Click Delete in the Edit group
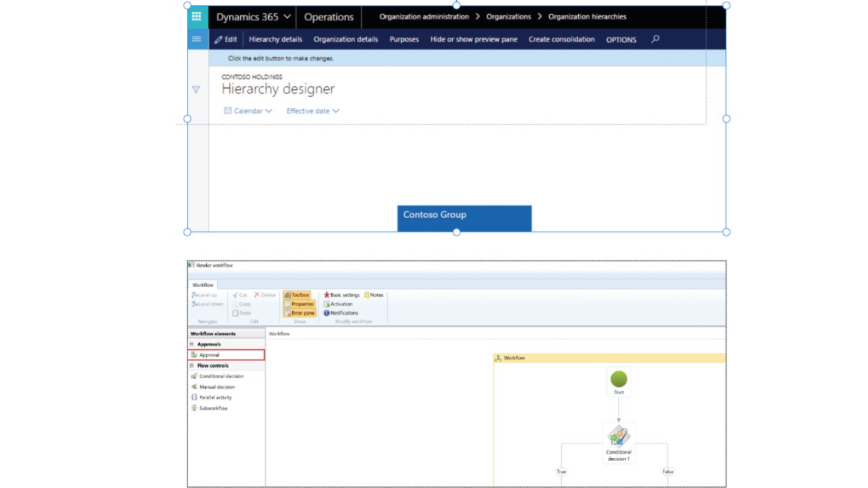The image size is (868, 488). pos(265,295)
